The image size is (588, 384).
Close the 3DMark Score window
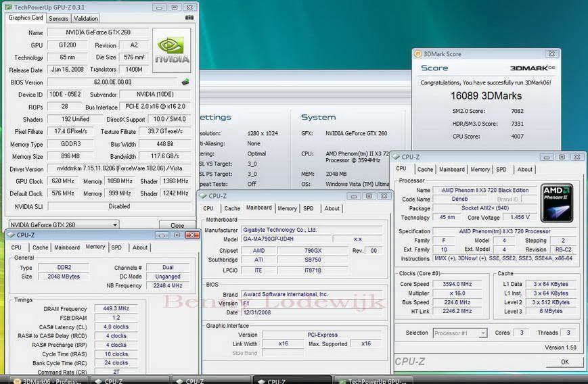(x=551, y=53)
